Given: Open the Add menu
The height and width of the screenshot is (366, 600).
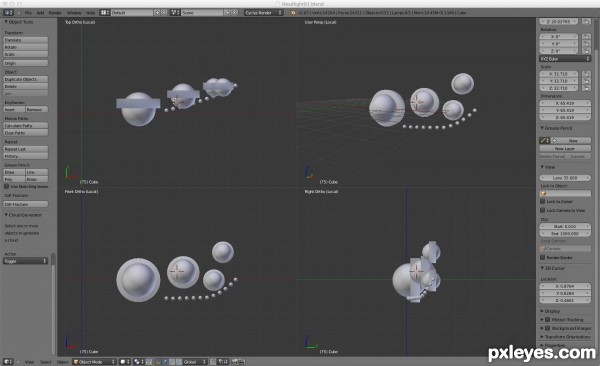Looking at the screenshot, I should pos(40,13).
